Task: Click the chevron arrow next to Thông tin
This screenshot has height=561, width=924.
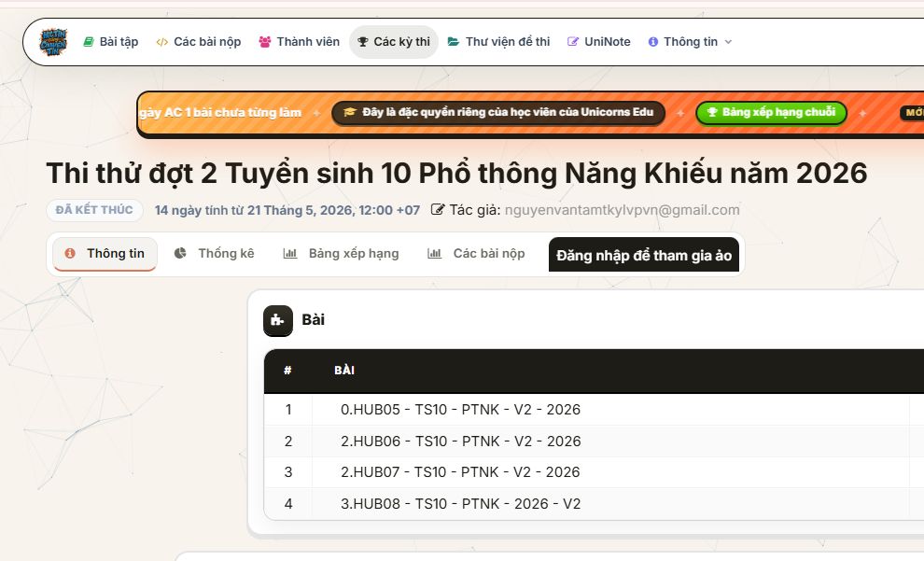Action: (x=728, y=42)
